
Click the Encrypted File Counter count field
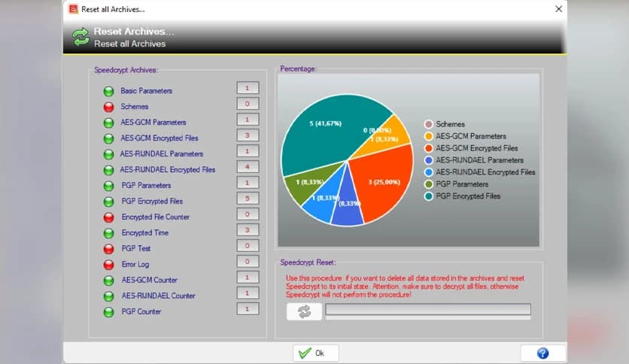(248, 214)
